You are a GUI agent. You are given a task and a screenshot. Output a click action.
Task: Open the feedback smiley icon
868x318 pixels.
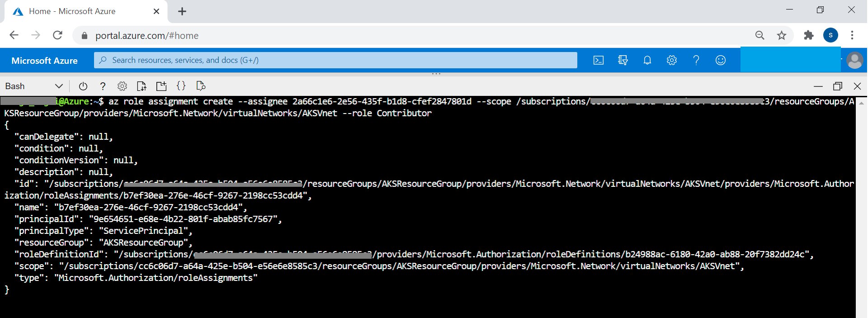click(x=721, y=60)
